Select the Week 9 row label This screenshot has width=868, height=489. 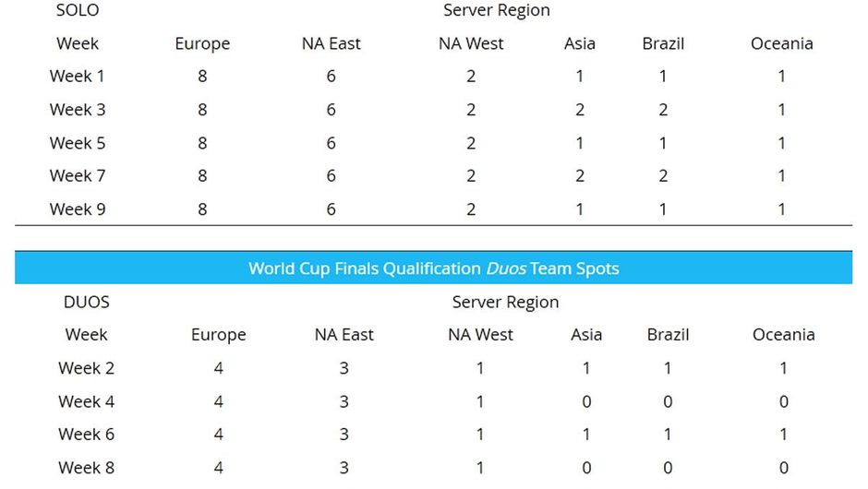point(78,209)
